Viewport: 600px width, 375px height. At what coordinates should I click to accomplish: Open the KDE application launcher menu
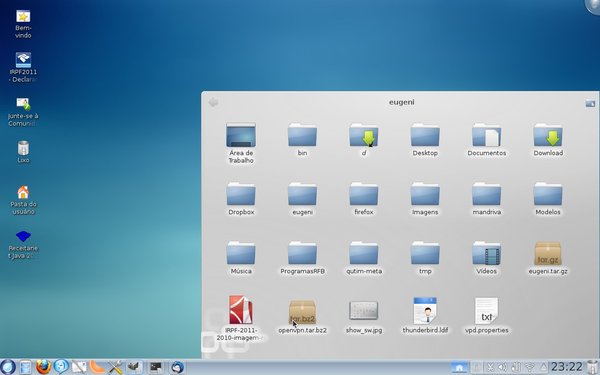coord(8,367)
